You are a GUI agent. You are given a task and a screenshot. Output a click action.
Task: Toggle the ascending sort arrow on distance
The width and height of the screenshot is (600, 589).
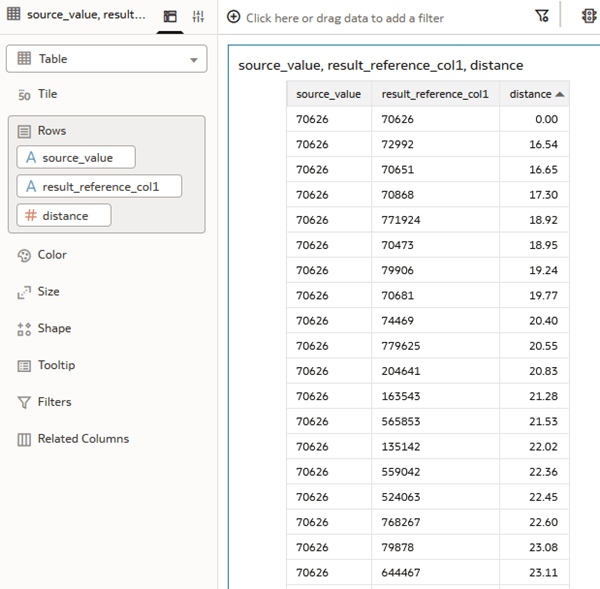pyautogui.click(x=560, y=94)
